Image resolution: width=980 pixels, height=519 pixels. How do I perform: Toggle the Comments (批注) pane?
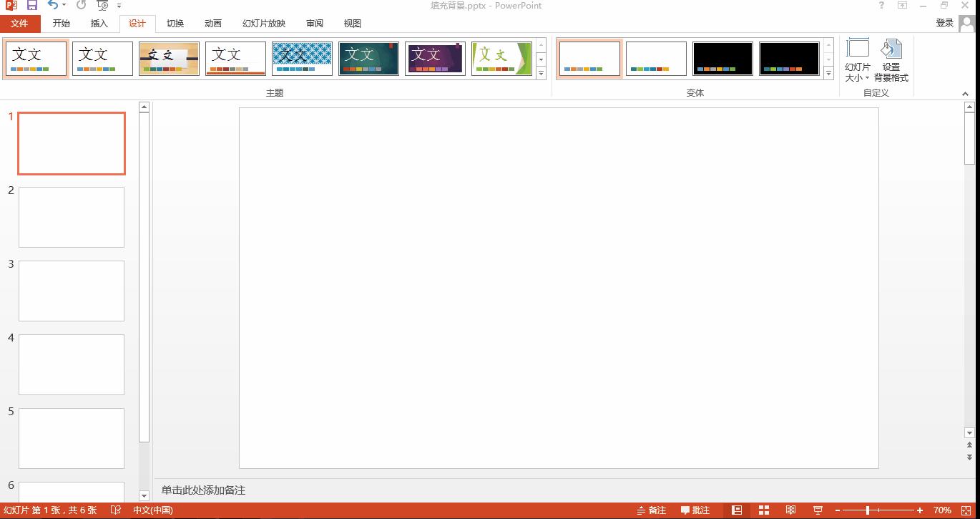pyautogui.click(x=695, y=510)
